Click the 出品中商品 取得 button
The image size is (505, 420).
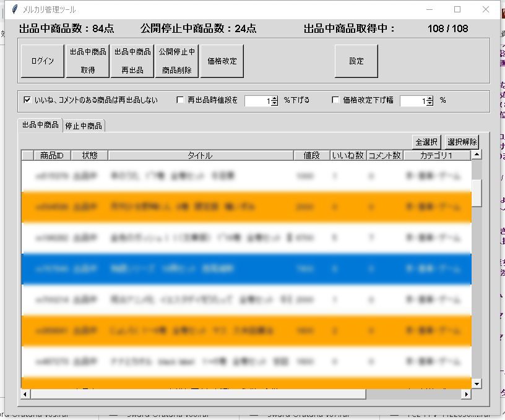pyautogui.click(x=88, y=61)
